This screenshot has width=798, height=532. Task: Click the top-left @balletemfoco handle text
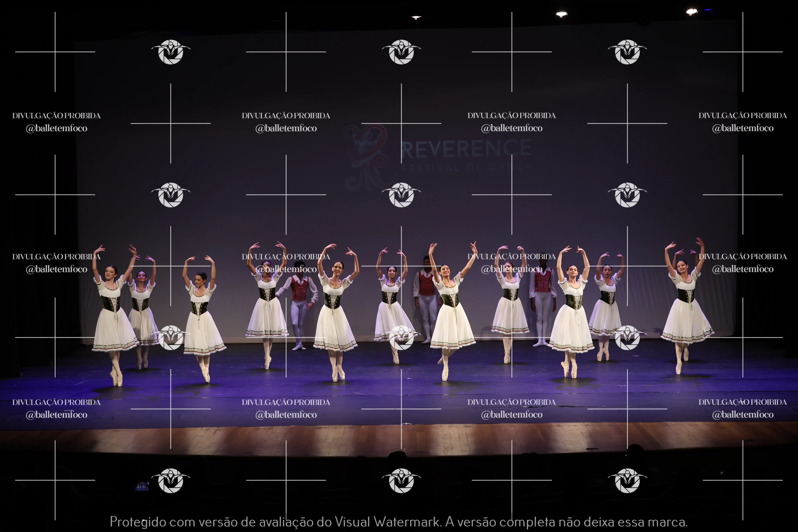point(57,128)
